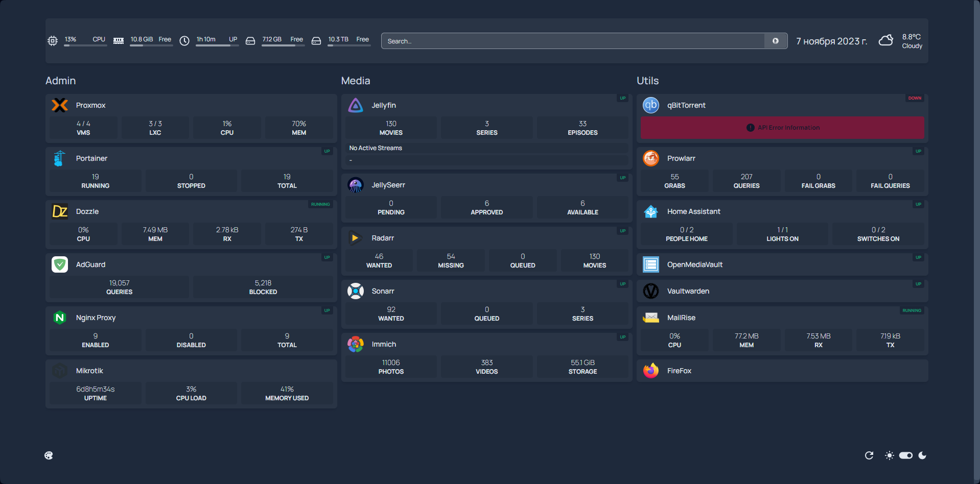Open the Vaultwarden V icon
This screenshot has width=980, height=484.
[651, 291]
